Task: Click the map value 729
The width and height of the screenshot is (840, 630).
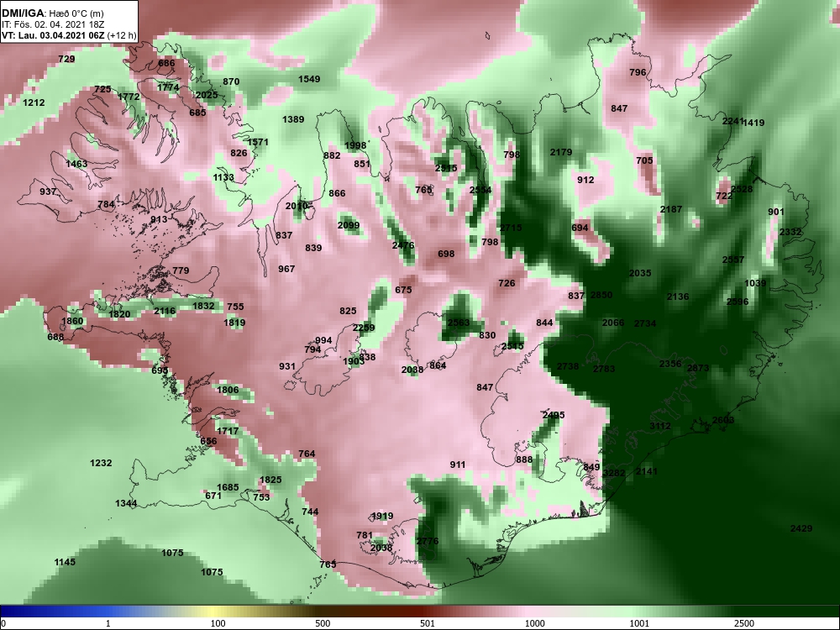Action: [x=66, y=59]
